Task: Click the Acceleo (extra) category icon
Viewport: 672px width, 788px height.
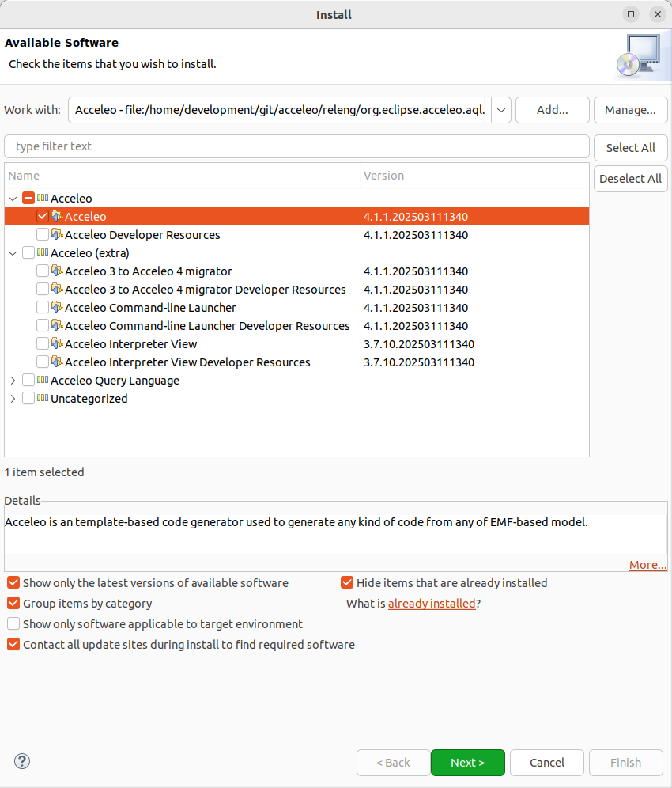Action: (x=43, y=253)
